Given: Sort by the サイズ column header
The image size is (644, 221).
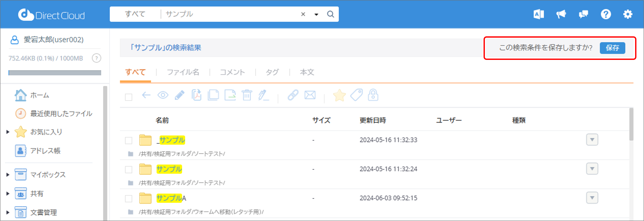Looking at the screenshot, I should pos(321,120).
